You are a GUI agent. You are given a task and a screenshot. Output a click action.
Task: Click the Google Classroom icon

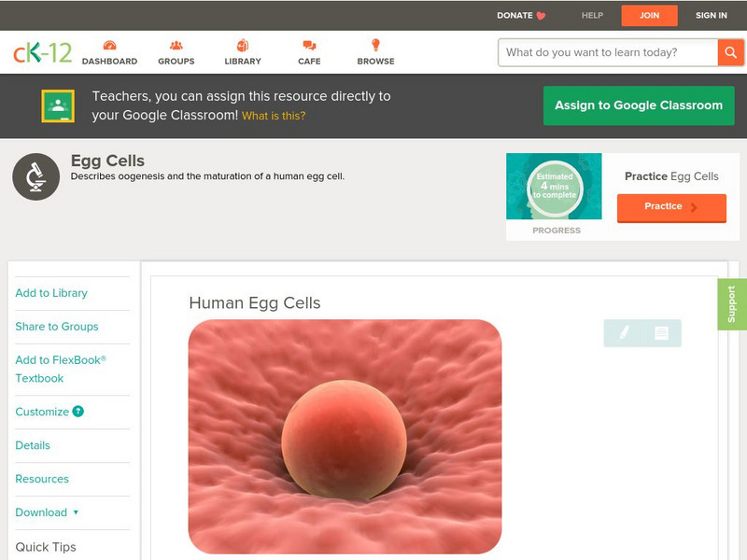click(x=58, y=105)
